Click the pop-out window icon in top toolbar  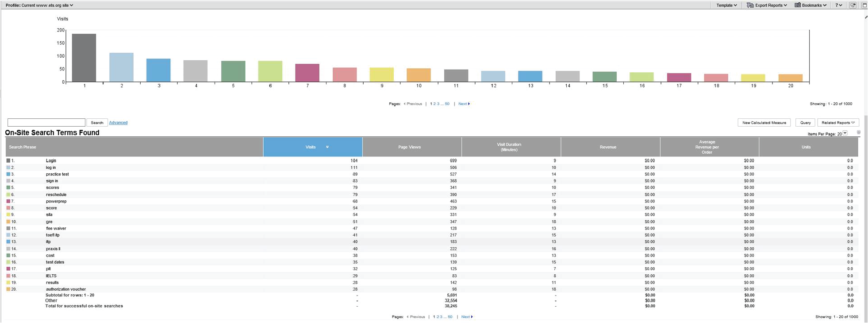853,5
